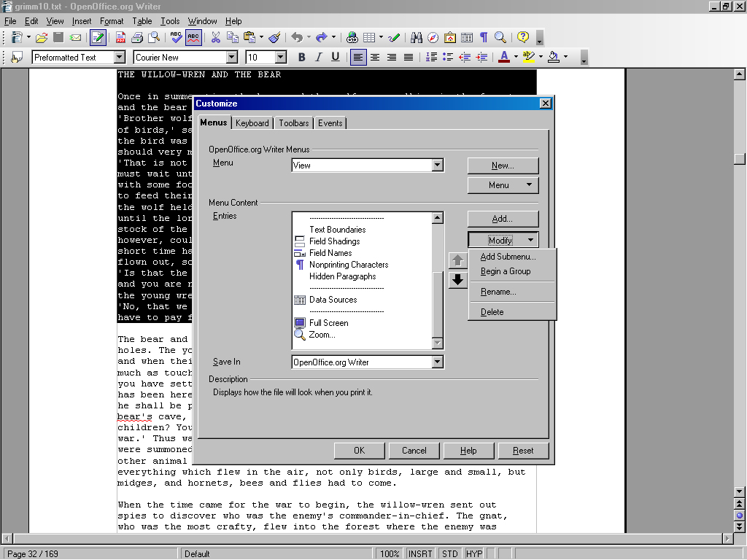Screen dimensions: 747x560
Task: Open the Menu button dropdown
Action: (503, 185)
